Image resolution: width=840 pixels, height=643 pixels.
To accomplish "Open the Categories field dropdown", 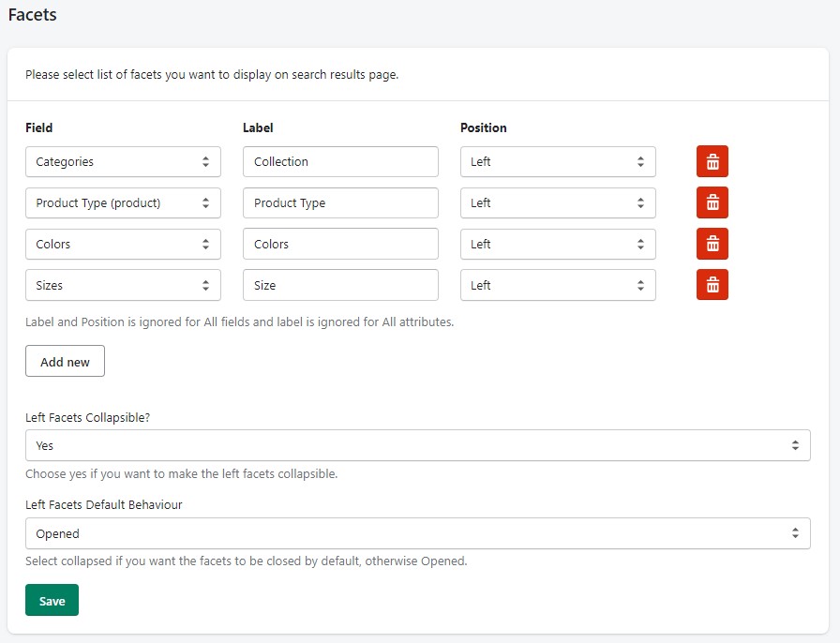I will [x=123, y=162].
